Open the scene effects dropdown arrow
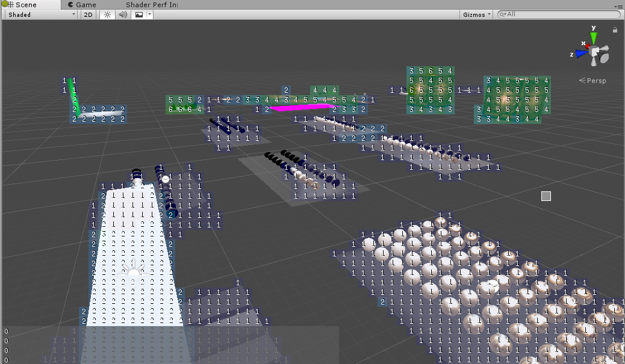 [x=149, y=14]
